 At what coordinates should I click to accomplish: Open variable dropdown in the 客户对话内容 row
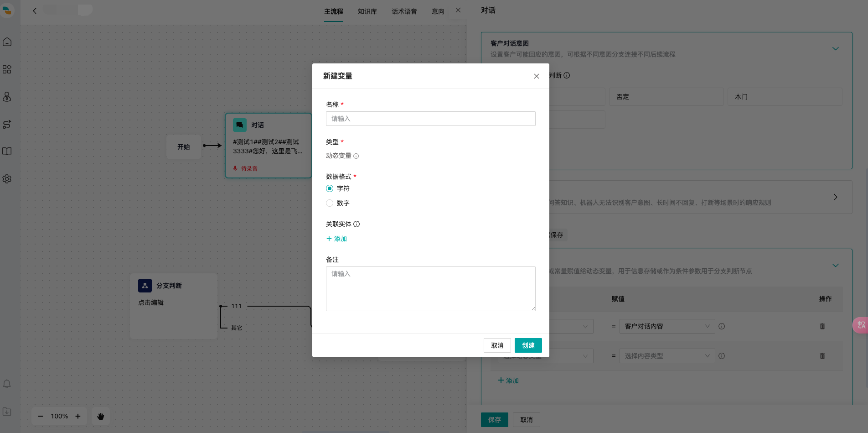pyautogui.click(x=571, y=326)
